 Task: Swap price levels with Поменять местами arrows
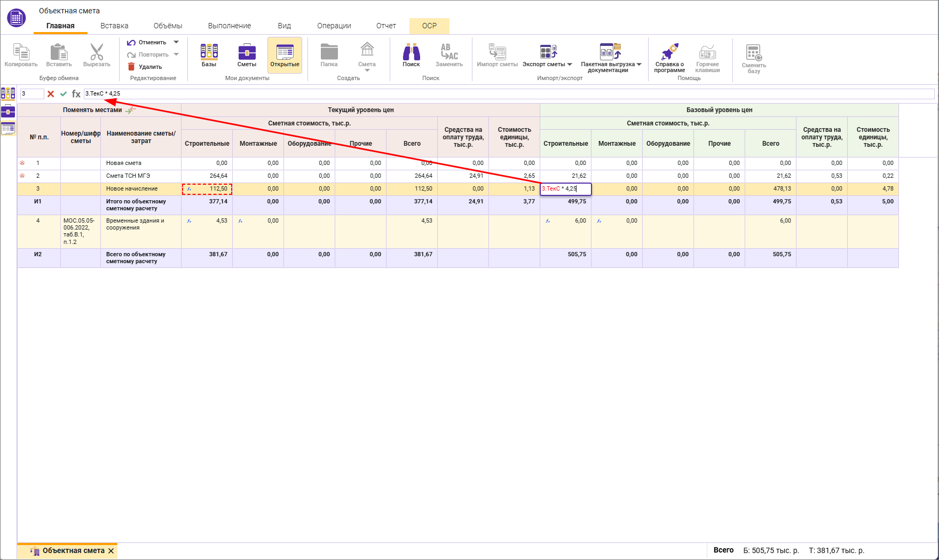(131, 110)
